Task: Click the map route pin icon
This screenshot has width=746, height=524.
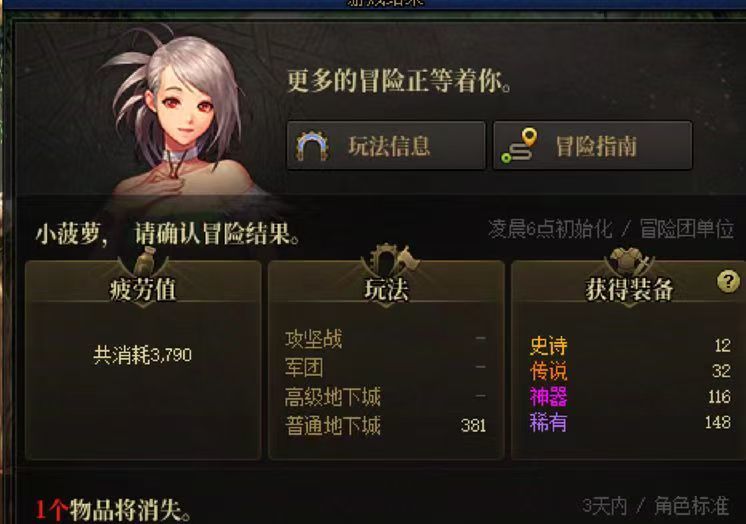Action: [x=519, y=146]
